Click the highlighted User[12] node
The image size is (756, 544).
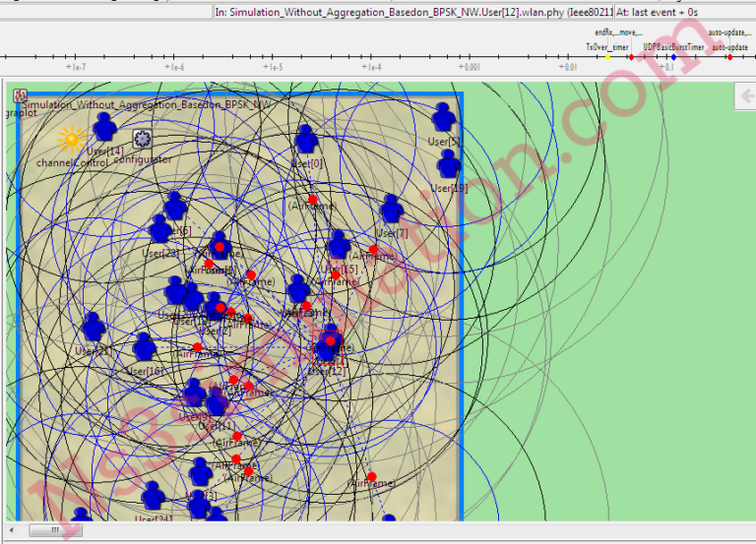click(328, 346)
